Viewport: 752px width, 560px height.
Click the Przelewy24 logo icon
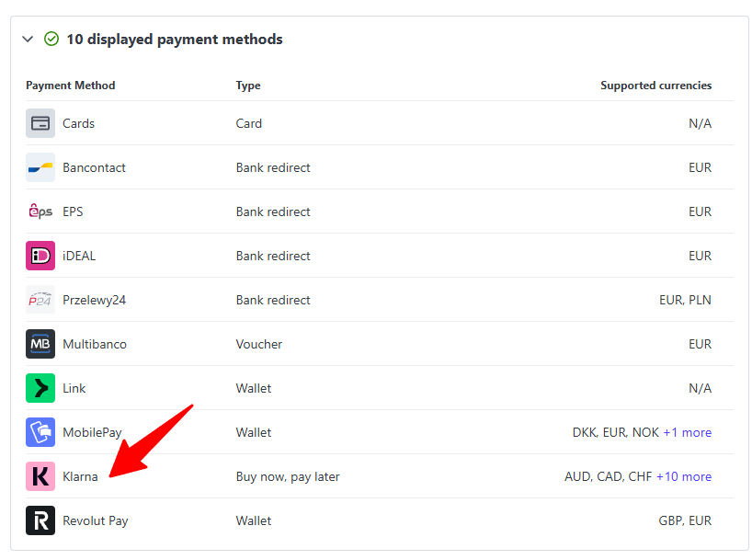(40, 300)
